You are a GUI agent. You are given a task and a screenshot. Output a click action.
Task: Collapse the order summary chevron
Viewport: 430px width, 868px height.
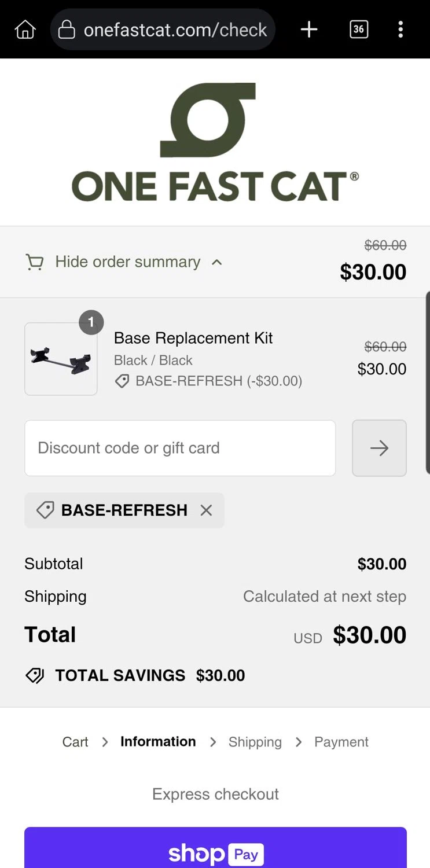(x=217, y=262)
